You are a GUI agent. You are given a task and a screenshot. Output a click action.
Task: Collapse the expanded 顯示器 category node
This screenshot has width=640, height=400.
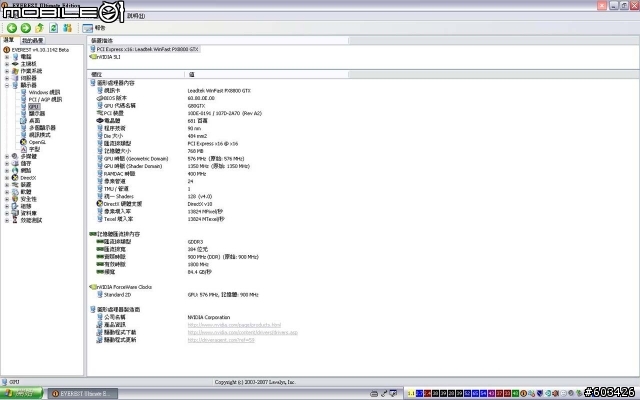[x=7, y=85]
